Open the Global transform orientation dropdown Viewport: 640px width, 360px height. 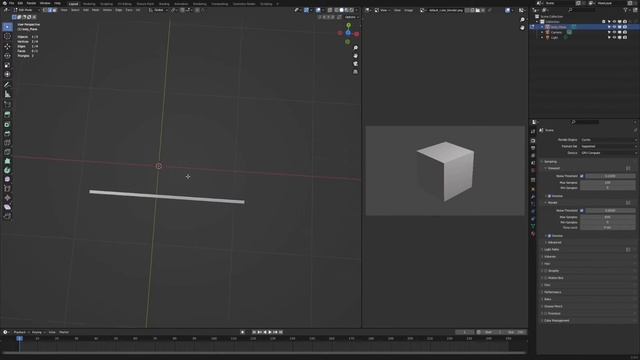158,10
